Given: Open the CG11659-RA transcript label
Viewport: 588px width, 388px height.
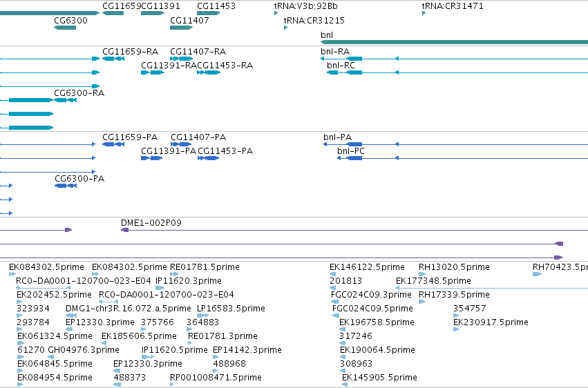Looking at the screenshot, I should click(x=131, y=51).
